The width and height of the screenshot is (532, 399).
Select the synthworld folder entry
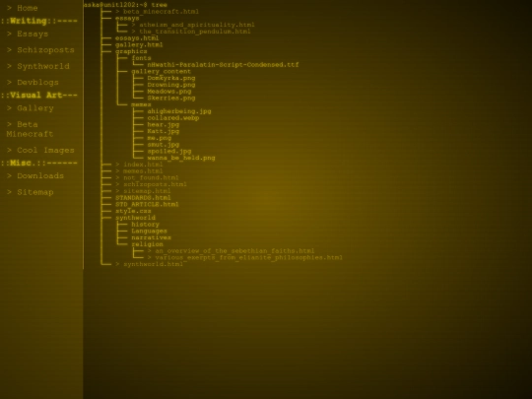(x=135, y=218)
